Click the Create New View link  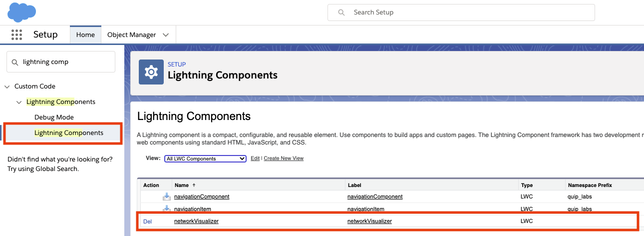(x=284, y=158)
